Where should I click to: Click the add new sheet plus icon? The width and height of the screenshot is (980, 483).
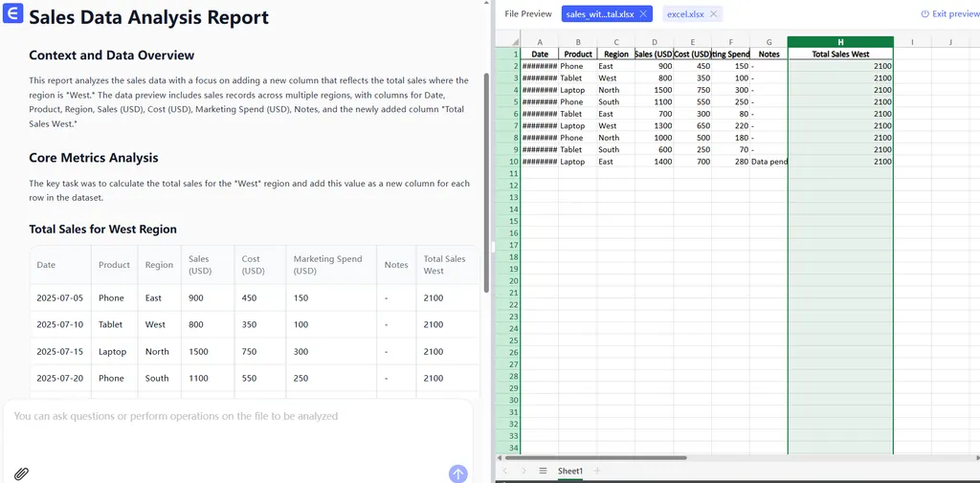tap(597, 471)
